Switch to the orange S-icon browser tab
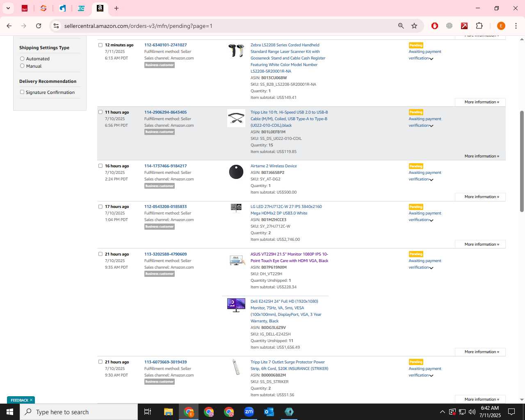Viewport: 525px width, 420px height. [43, 8]
